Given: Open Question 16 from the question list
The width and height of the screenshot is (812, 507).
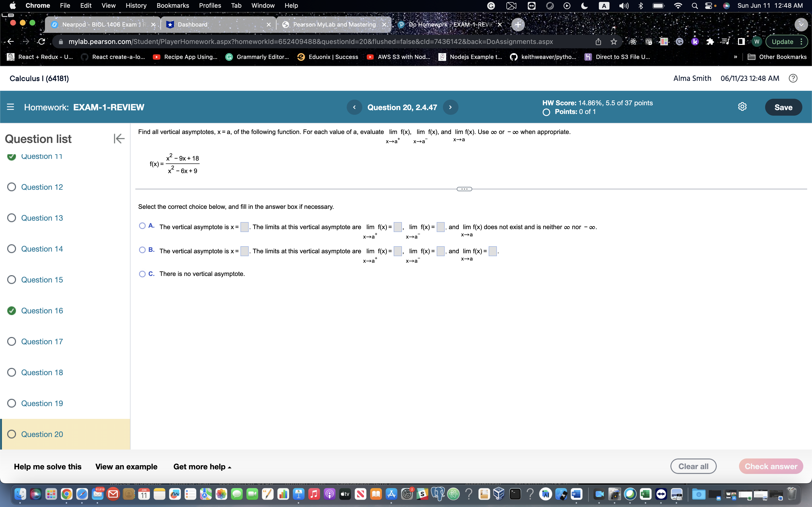Looking at the screenshot, I should tap(42, 310).
